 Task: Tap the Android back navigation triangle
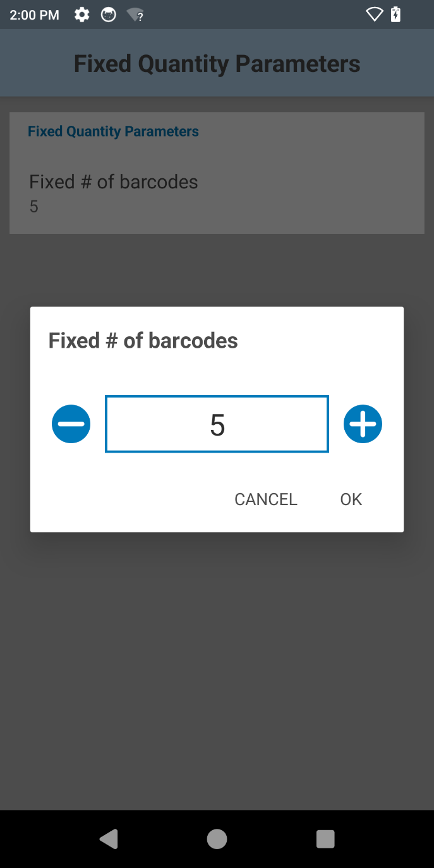point(109,839)
